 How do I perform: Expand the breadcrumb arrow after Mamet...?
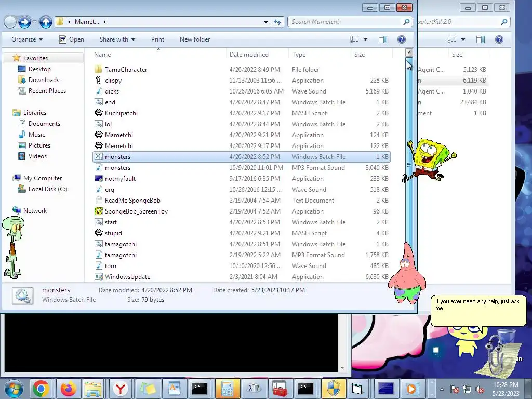tap(105, 22)
